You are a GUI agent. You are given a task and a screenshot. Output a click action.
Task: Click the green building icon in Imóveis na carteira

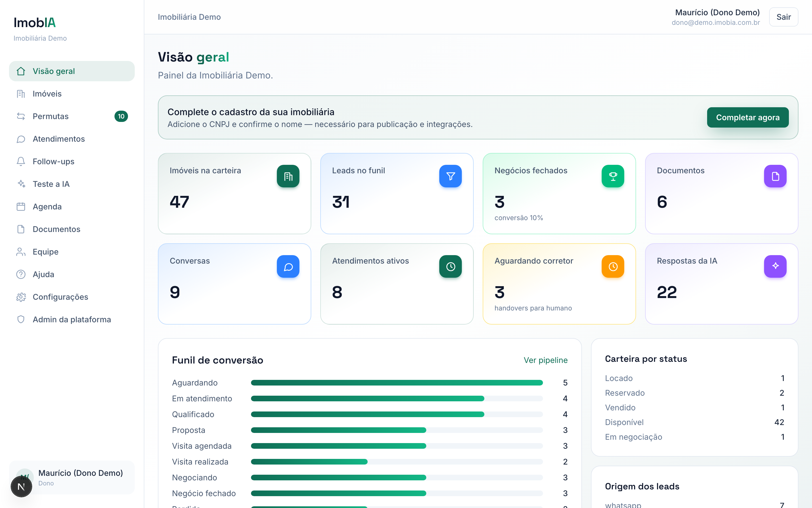[288, 176]
